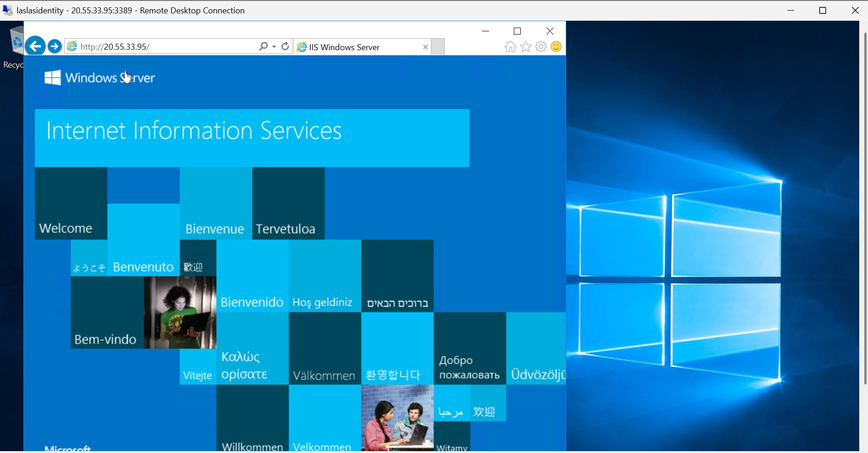Click the photo of two people at table
The image size is (868, 453).
(397, 418)
